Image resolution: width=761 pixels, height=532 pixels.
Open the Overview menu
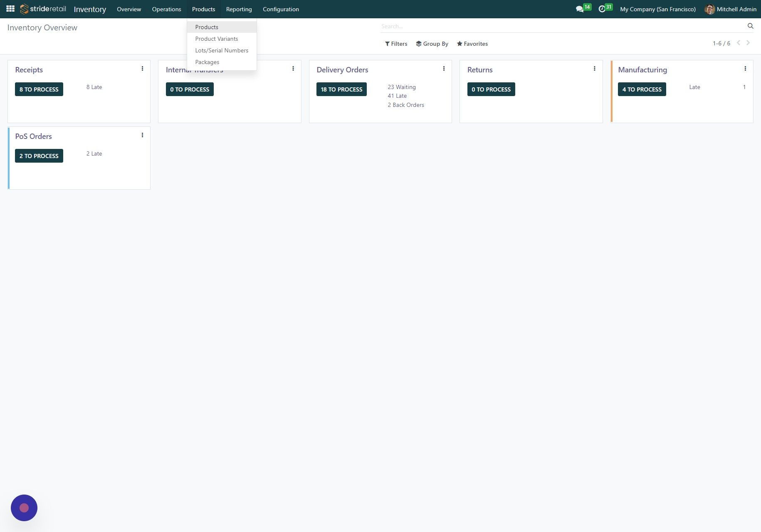tap(129, 9)
